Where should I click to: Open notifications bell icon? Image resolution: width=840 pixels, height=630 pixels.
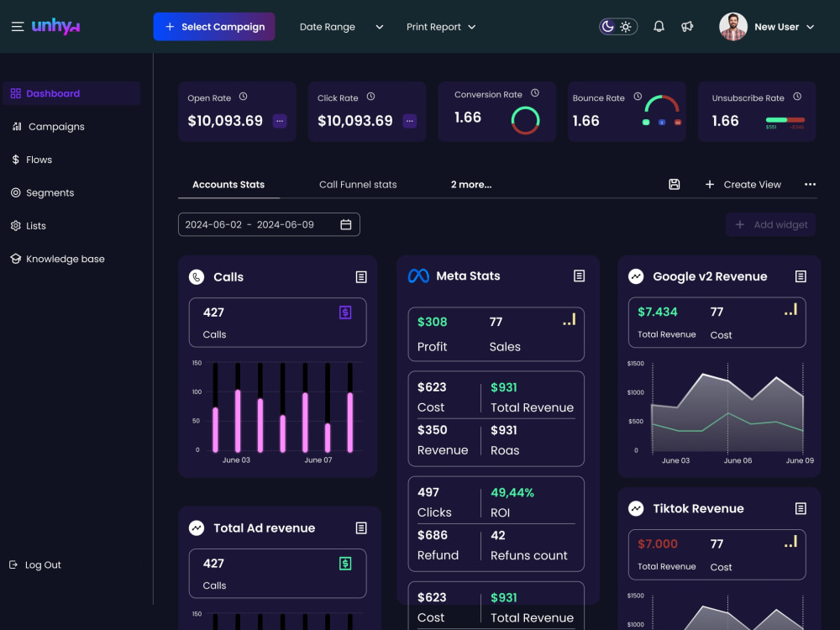[659, 26]
